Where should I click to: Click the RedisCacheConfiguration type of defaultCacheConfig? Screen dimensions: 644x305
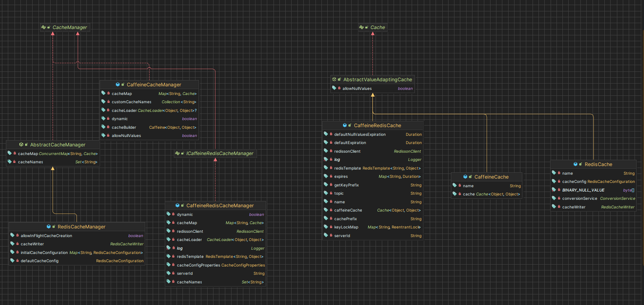[x=120, y=261]
